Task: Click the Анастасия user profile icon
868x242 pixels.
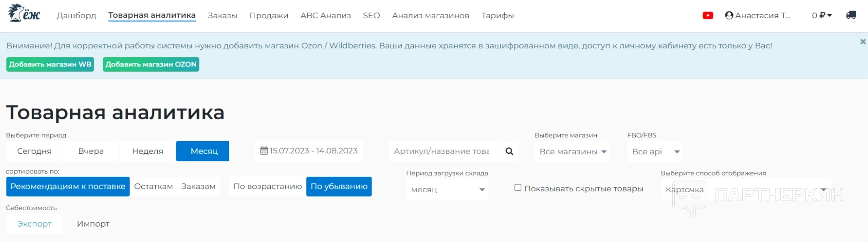Action: click(729, 15)
